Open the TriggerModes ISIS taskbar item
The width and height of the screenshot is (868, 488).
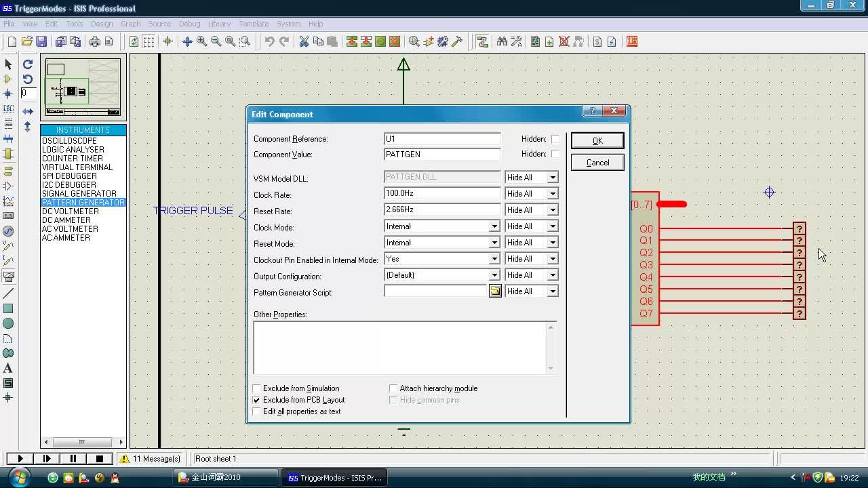pyautogui.click(x=336, y=477)
